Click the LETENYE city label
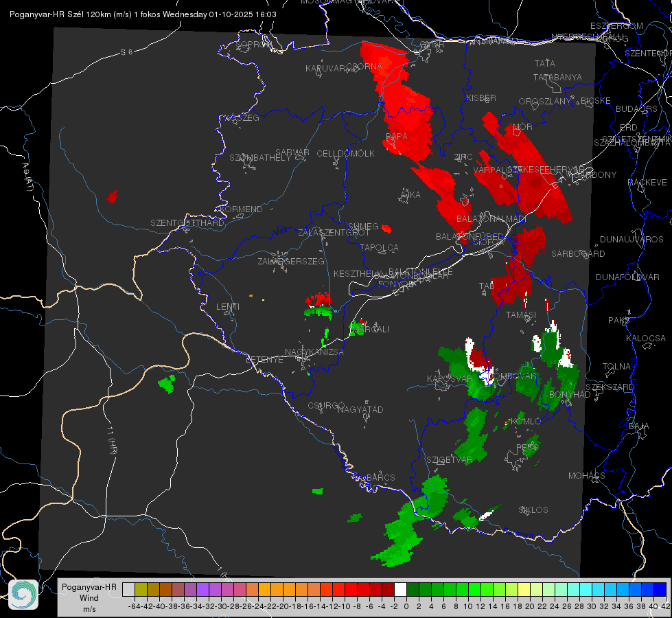The image size is (672, 618). (264, 360)
